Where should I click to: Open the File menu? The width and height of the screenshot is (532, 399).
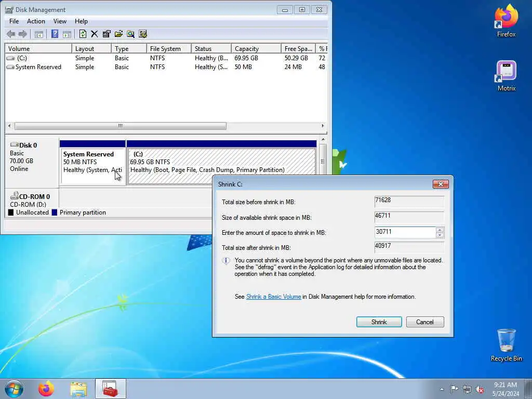14,21
